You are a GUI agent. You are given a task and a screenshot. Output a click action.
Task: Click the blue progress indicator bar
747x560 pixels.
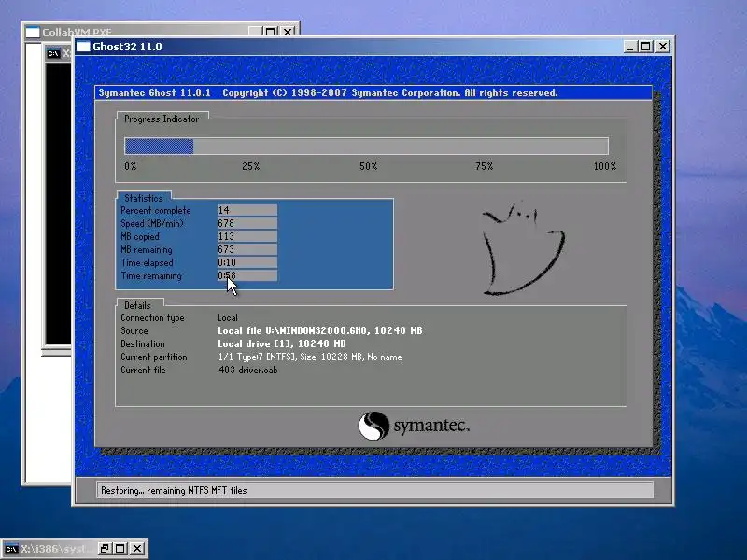click(x=159, y=147)
